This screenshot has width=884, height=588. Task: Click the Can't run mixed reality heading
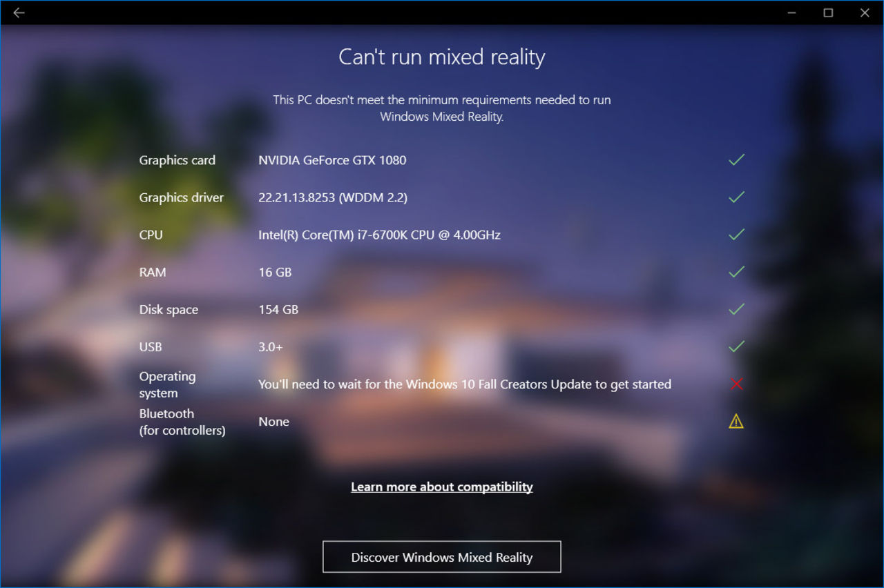tap(441, 57)
